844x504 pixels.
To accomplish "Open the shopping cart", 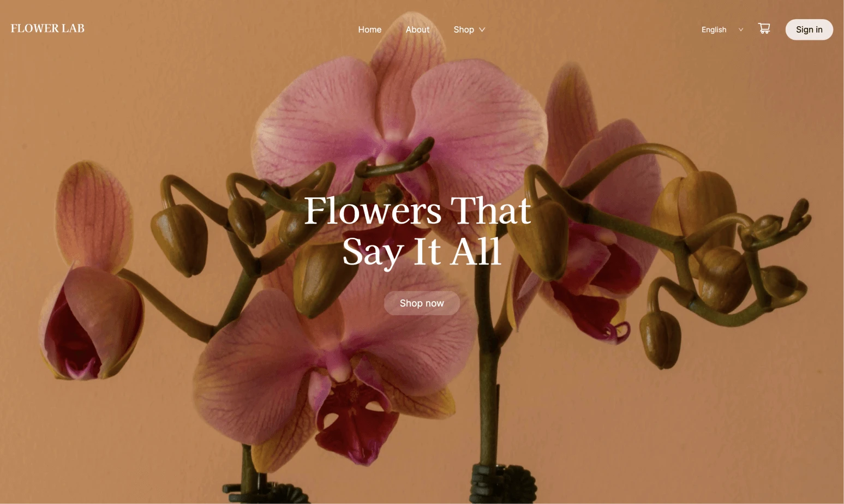I will [x=764, y=28].
